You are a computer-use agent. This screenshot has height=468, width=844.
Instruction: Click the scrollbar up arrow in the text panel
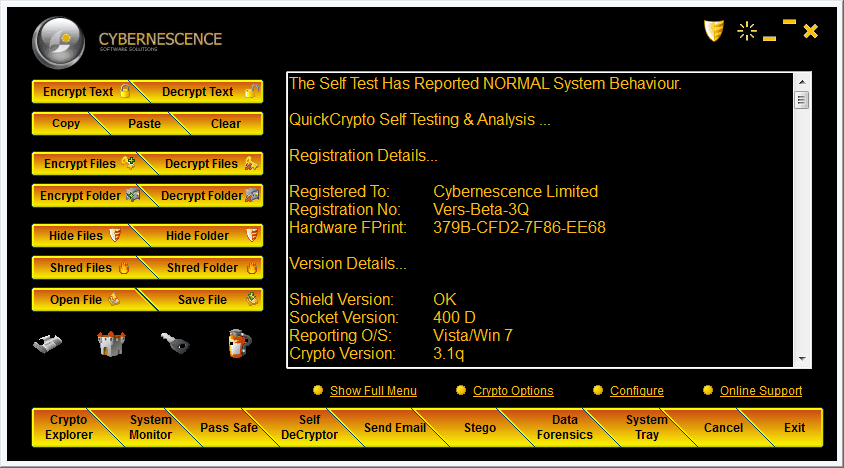click(x=802, y=82)
